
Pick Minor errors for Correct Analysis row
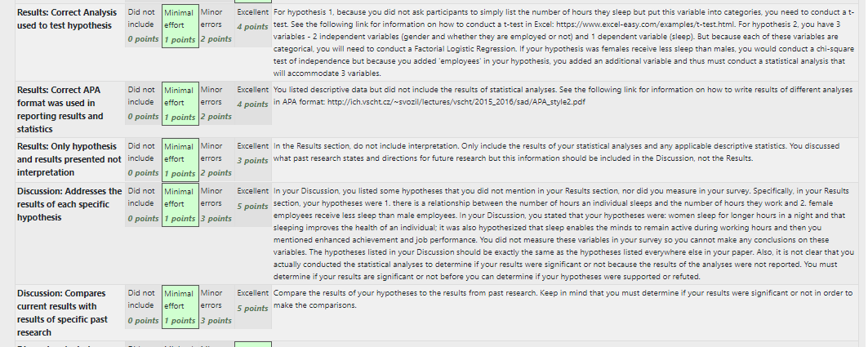(216, 26)
